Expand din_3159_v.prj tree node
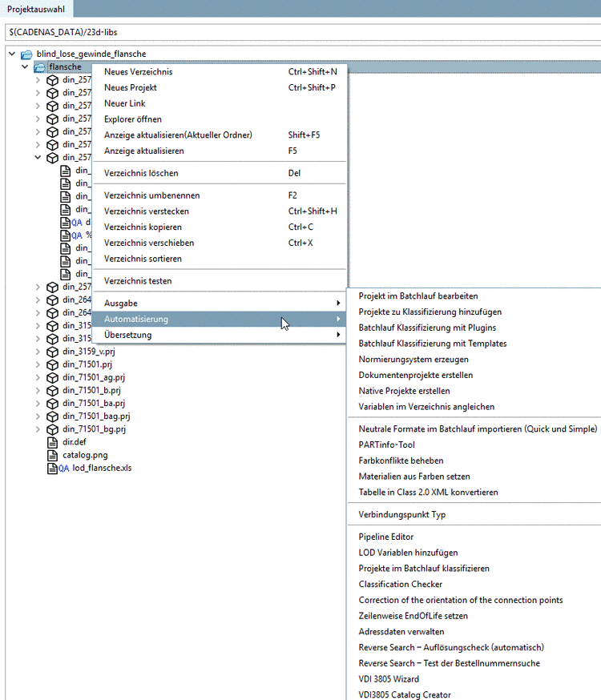Viewport: 601px width, 700px height. (x=38, y=352)
